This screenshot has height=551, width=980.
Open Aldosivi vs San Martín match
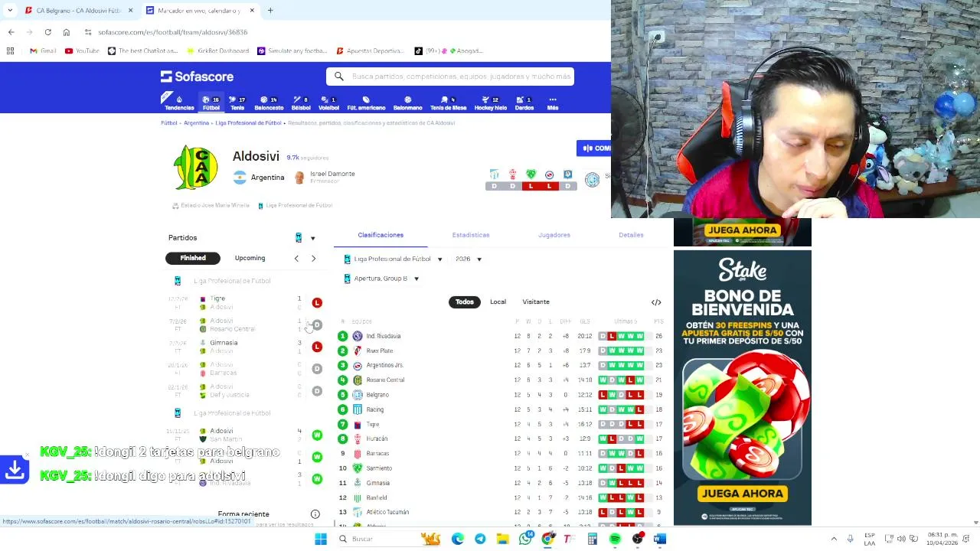point(245,435)
